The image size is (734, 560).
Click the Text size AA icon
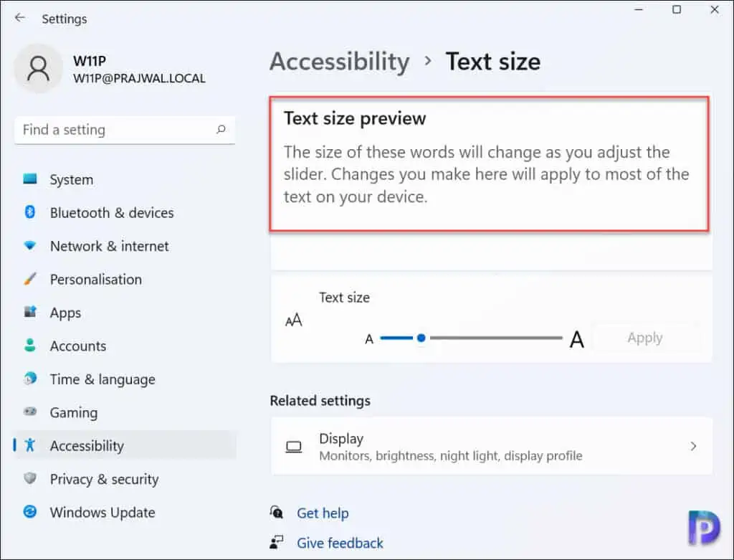(294, 321)
